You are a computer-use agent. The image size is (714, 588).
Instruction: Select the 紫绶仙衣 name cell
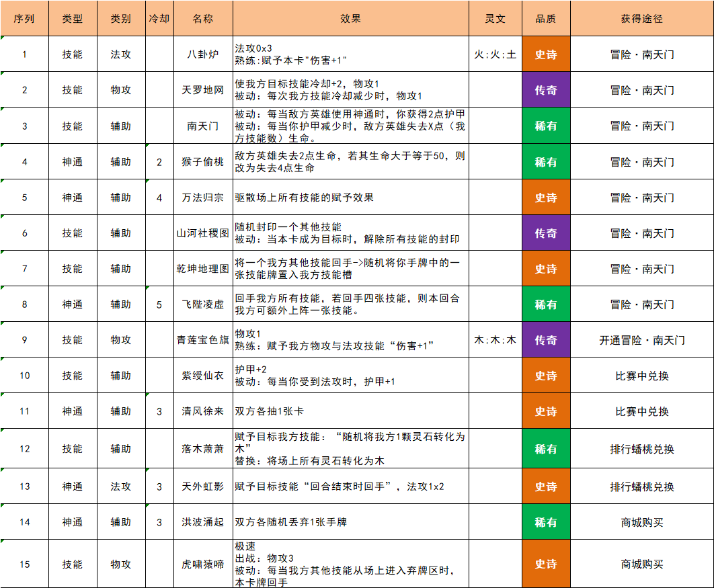coord(203,376)
